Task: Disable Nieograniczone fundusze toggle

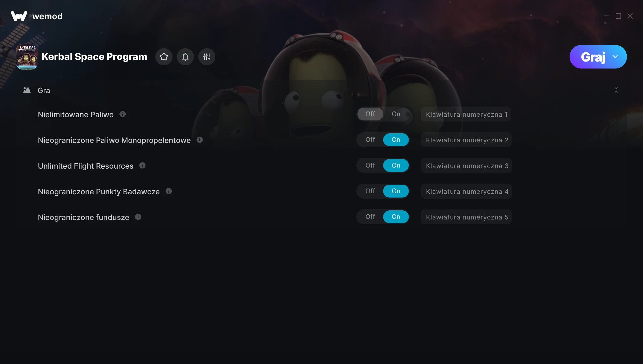Action: (x=370, y=217)
